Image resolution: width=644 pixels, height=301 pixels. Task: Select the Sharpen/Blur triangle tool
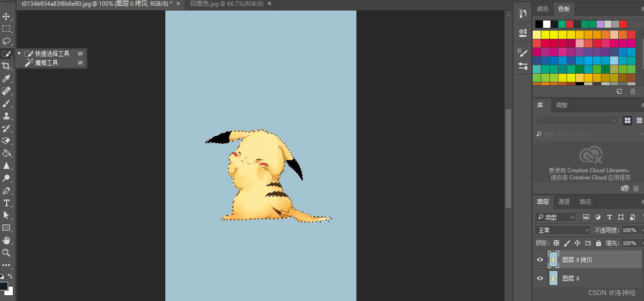pyautogui.click(x=6, y=166)
